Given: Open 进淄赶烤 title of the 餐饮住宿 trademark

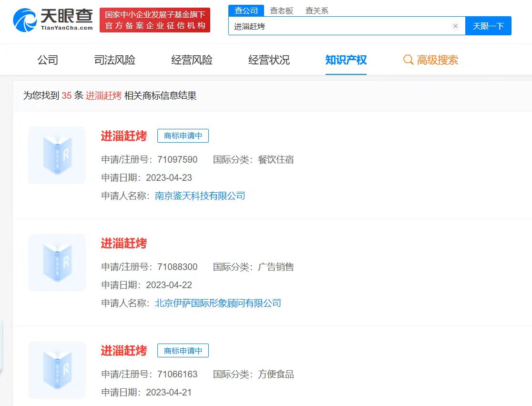Looking at the screenshot, I should [124, 136].
